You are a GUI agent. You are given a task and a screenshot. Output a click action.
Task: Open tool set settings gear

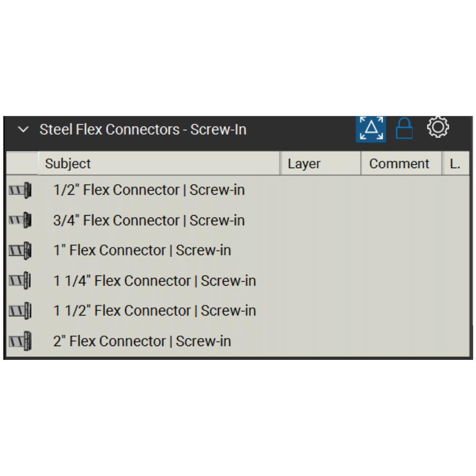[437, 128]
